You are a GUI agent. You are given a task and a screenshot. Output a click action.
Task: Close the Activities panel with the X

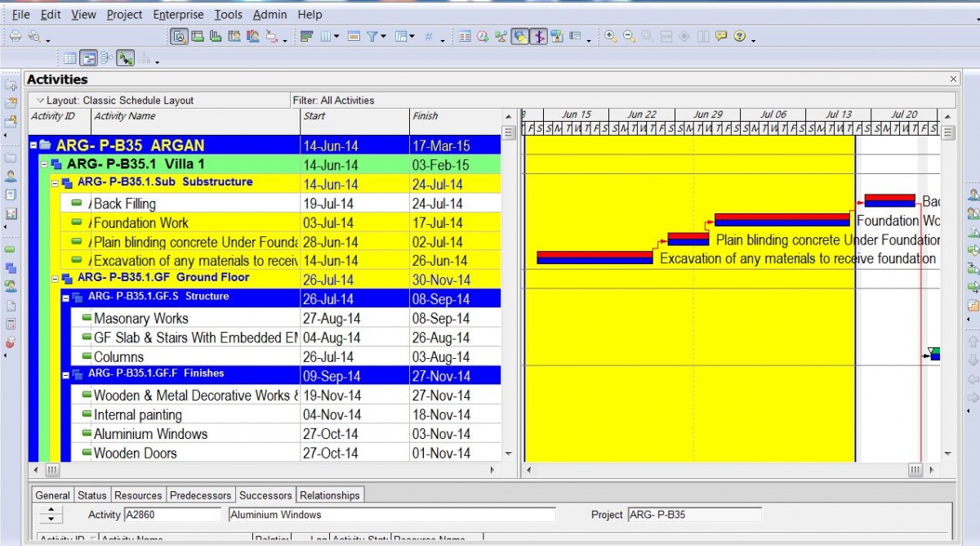(953, 79)
